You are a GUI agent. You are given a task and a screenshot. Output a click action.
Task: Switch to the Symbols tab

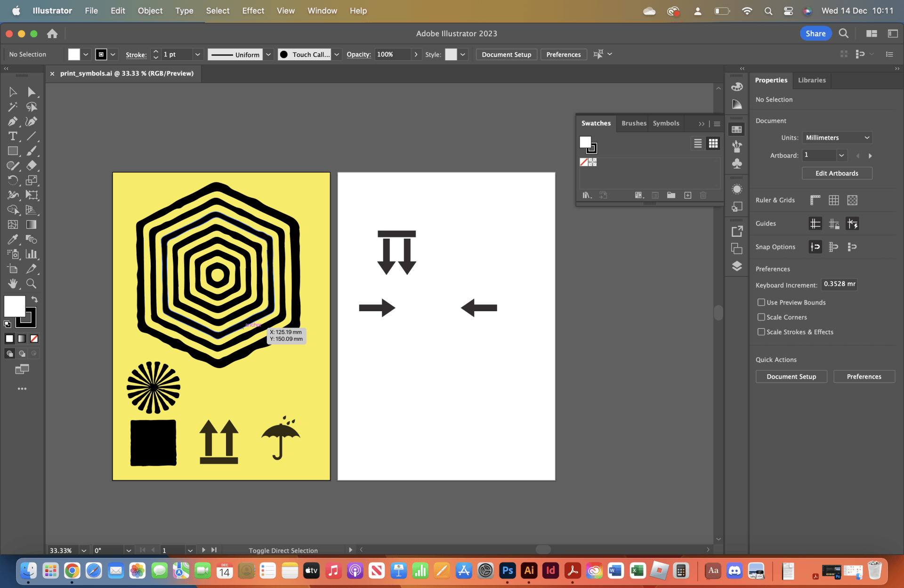[666, 123]
